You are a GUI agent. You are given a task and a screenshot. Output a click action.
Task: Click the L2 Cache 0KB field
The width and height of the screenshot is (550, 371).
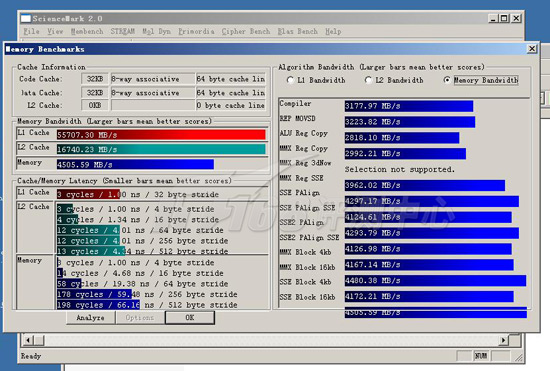pos(95,105)
